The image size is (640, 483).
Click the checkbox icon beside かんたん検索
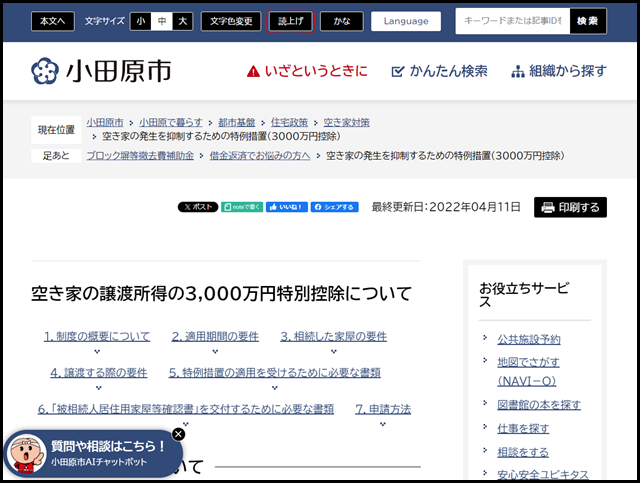click(x=398, y=71)
